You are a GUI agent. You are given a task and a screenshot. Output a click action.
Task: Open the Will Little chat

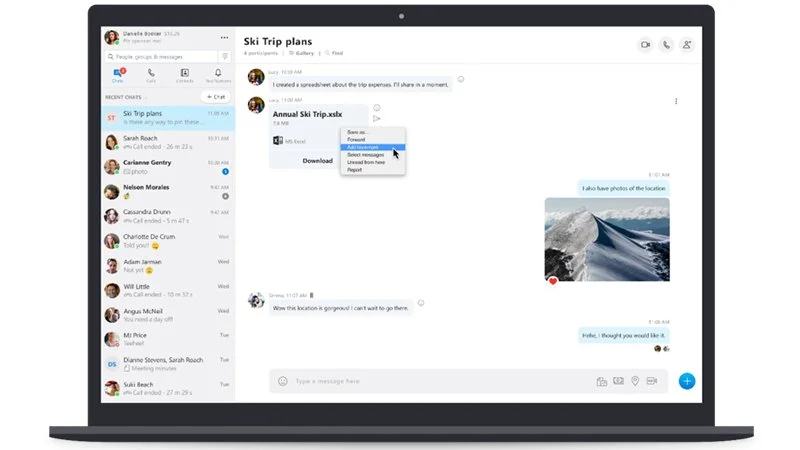point(168,290)
